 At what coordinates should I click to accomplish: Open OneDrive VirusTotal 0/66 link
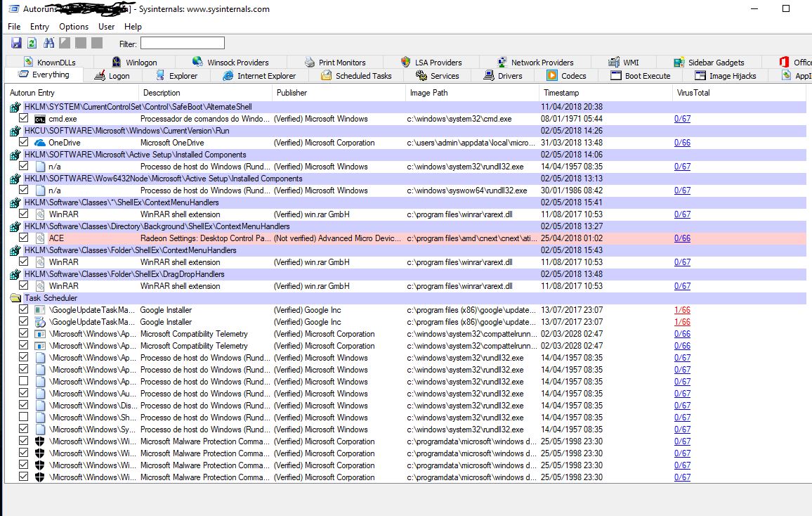coord(682,143)
